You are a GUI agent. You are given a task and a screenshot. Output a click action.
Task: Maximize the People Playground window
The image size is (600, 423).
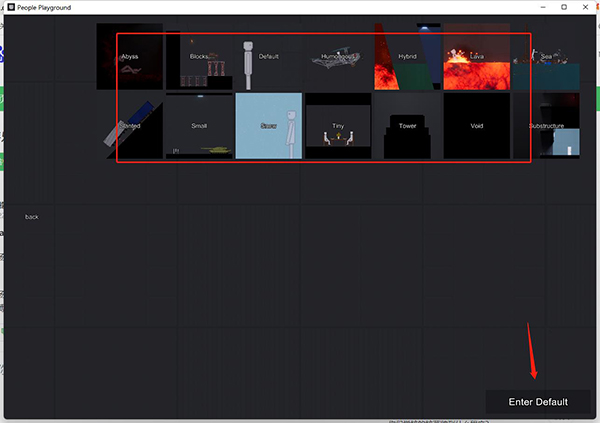point(564,7)
